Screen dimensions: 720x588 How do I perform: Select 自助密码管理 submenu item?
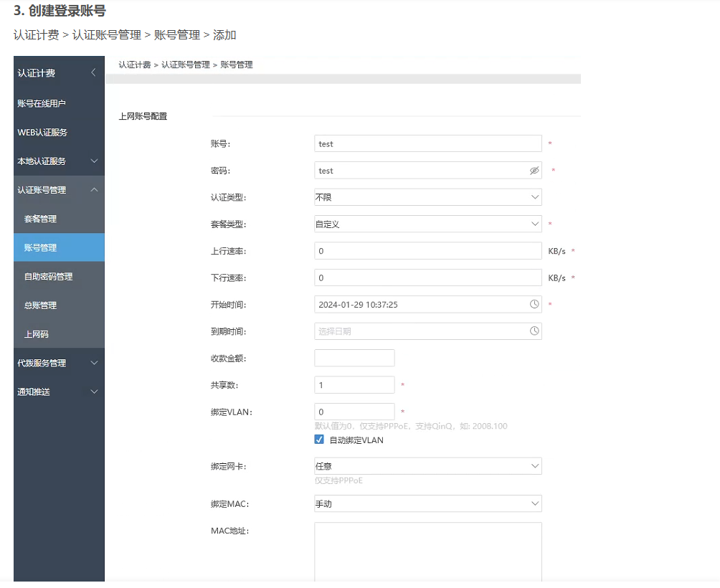pyautogui.click(x=60, y=277)
